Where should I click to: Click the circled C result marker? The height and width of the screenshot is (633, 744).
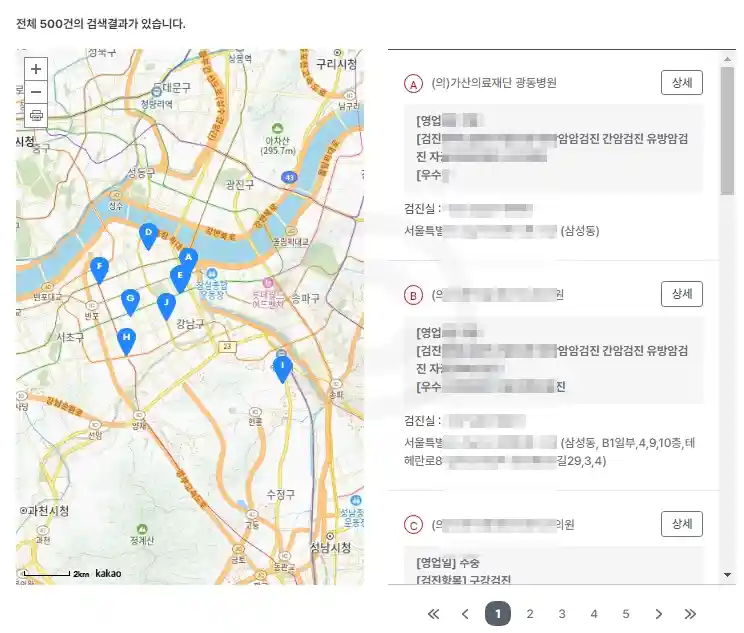point(413,525)
